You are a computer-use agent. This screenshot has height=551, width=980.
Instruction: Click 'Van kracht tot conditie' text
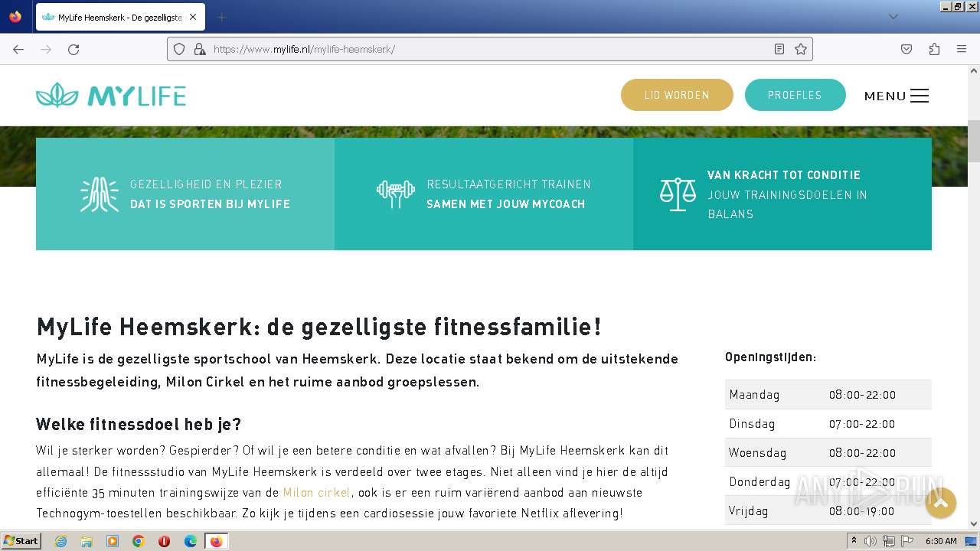tap(784, 175)
